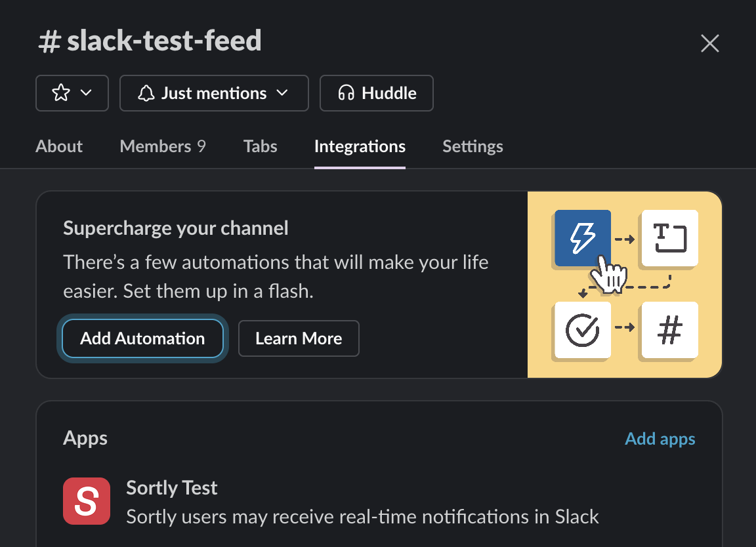Go to the Tabs tab
756x547 pixels.
[x=261, y=146]
